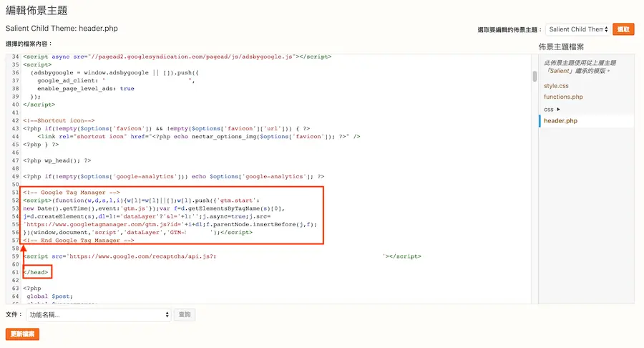Click line 37 google_ad_client text

pyautogui.click(x=116, y=80)
